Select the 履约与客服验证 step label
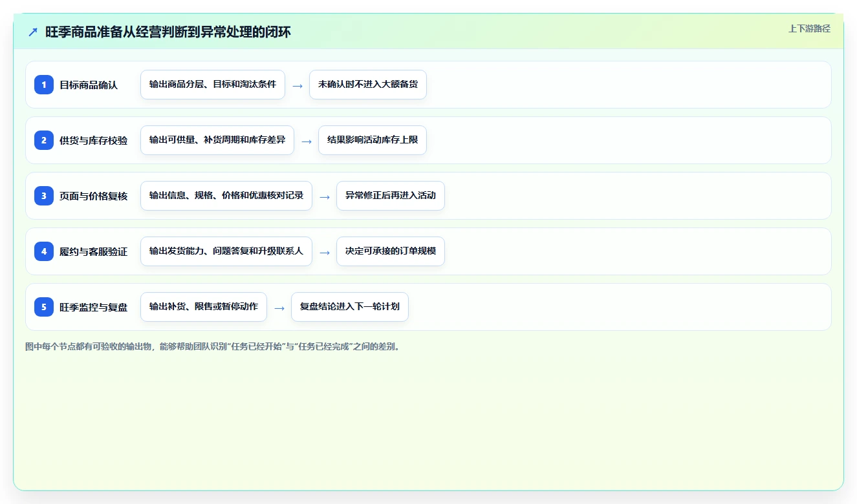The height and width of the screenshot is (504, 857). [94, 251]
